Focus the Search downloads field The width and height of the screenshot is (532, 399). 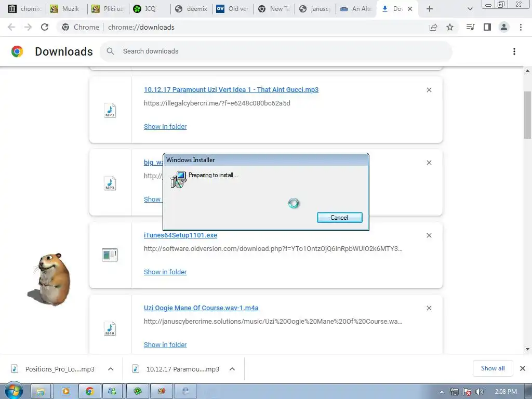[x=276, y=51]
